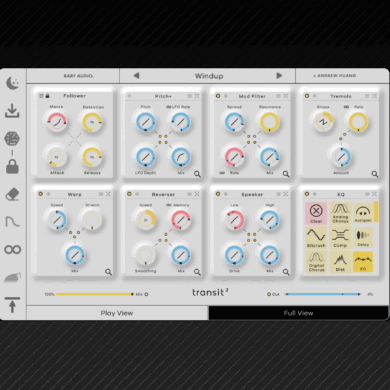Open the Tremolo module magnifier
Image resolution: width=390 pixels, height=390 pixels.
[x=375, y=174]
